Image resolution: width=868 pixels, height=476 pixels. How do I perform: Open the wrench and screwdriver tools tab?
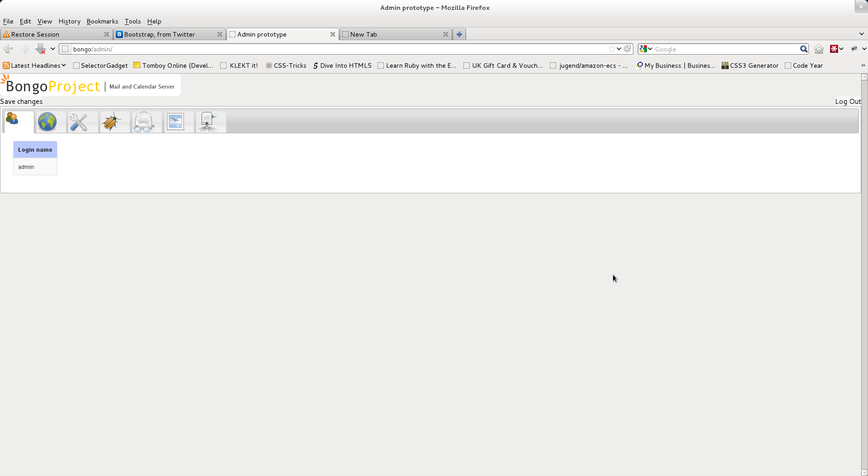79,122
